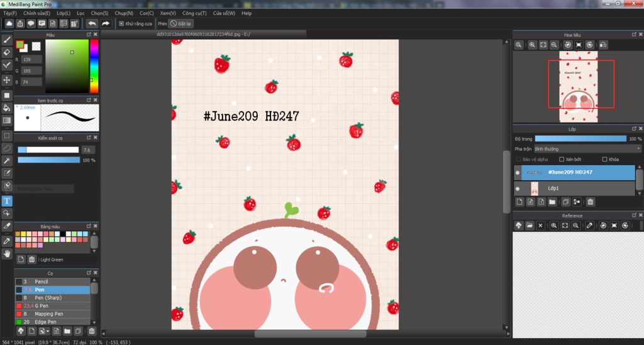Click the rainbow hue strip

[94, 66]
